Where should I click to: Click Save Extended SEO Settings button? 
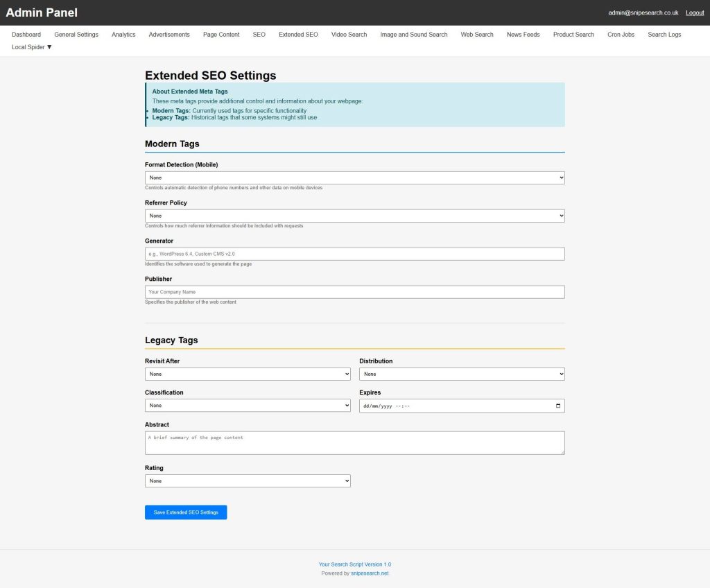pos(186,512)
